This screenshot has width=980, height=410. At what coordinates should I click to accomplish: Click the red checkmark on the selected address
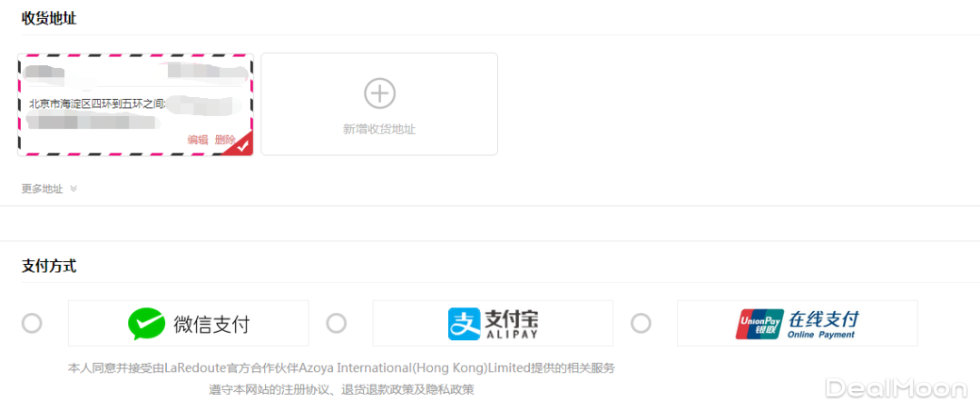(242, 145)
